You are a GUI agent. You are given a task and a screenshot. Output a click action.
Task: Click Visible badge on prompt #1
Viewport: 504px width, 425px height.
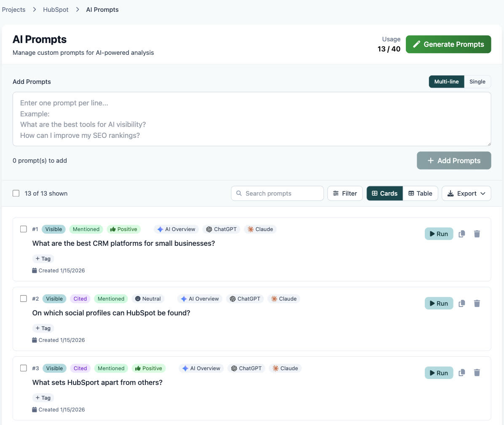click(x=54, y=229)
